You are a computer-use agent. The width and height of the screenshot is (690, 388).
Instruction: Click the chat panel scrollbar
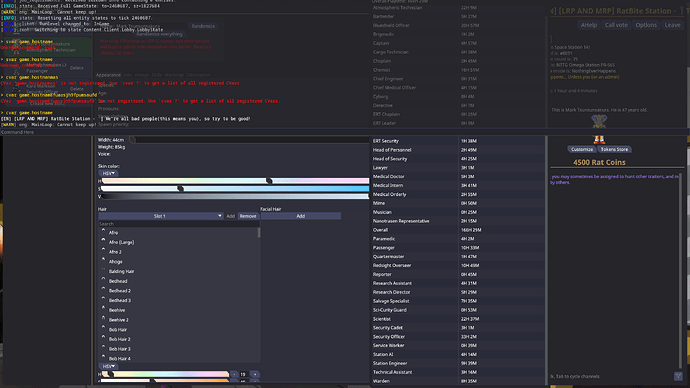point(681,271)
